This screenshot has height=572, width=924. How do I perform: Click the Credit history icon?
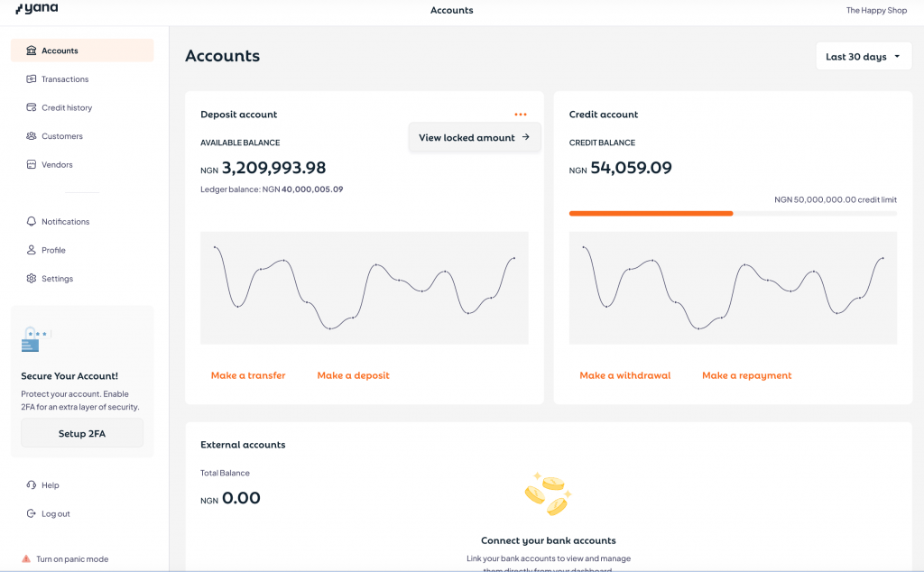pyautogui.click(x=32, y=108)
